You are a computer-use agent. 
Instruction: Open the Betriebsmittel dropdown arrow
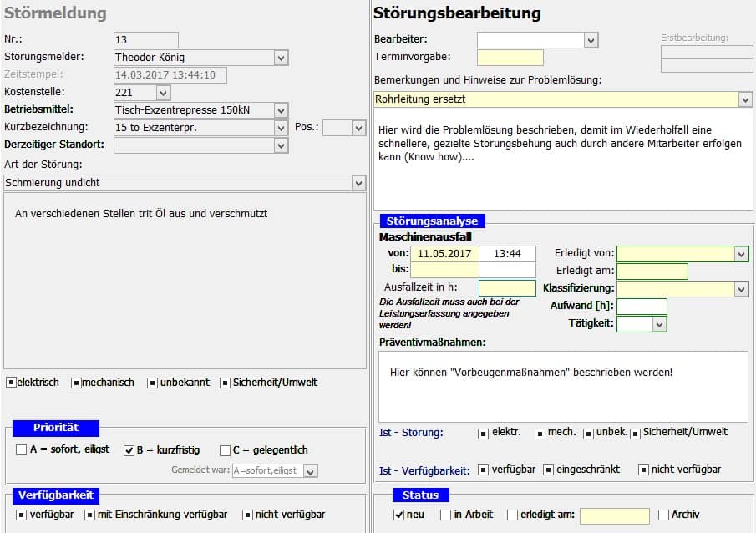click(281, 110)
